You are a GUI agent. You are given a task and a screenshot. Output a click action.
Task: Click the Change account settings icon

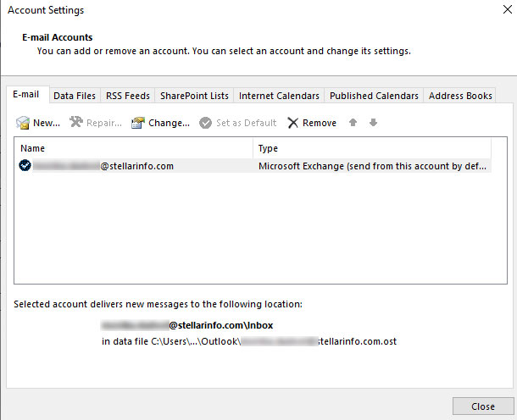138,123
